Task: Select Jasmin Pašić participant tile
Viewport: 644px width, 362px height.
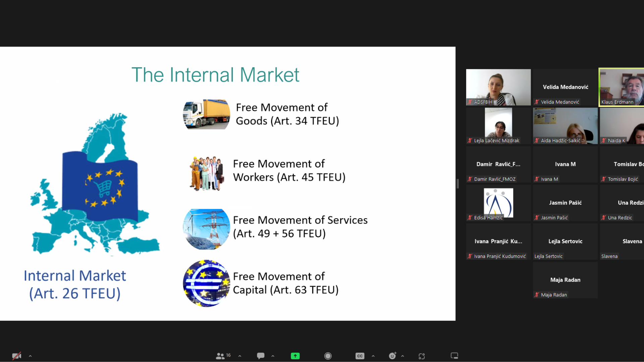Action: (565, 203)
